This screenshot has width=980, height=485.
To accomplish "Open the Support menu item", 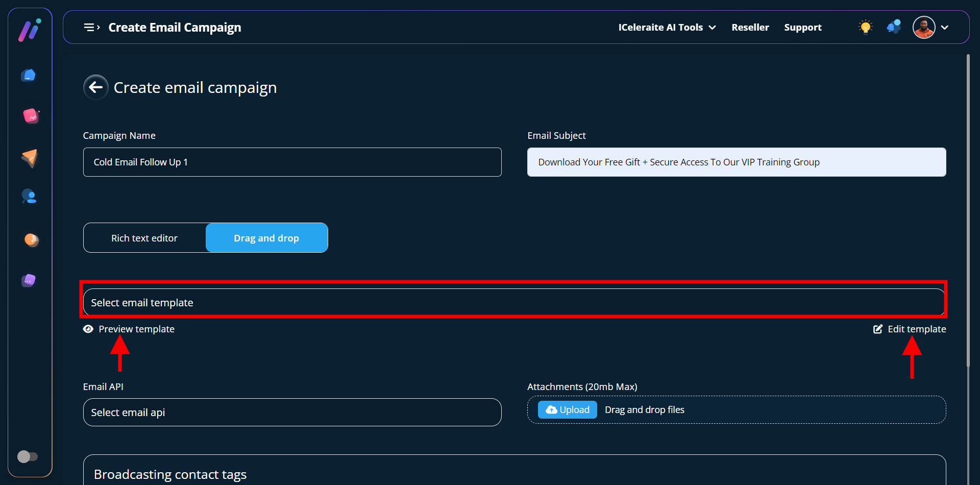I will 802,28.
